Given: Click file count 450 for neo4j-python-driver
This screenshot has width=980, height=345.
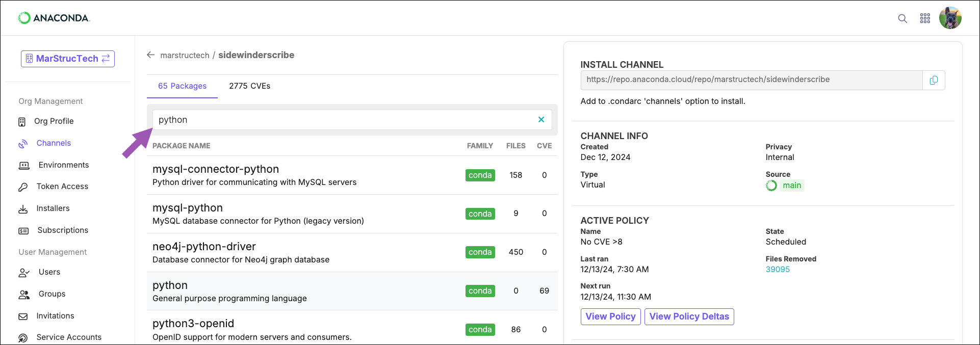Looking at the screenshot, I should coord(516,252).
